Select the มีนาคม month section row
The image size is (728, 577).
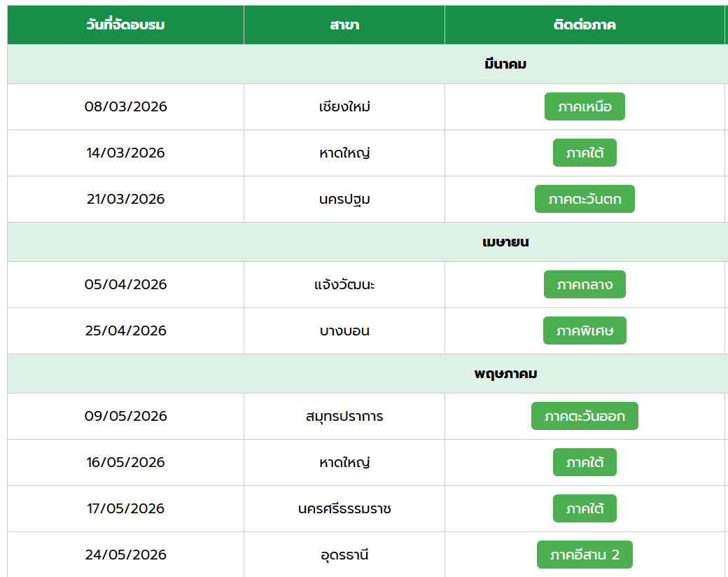pos(505,64)
